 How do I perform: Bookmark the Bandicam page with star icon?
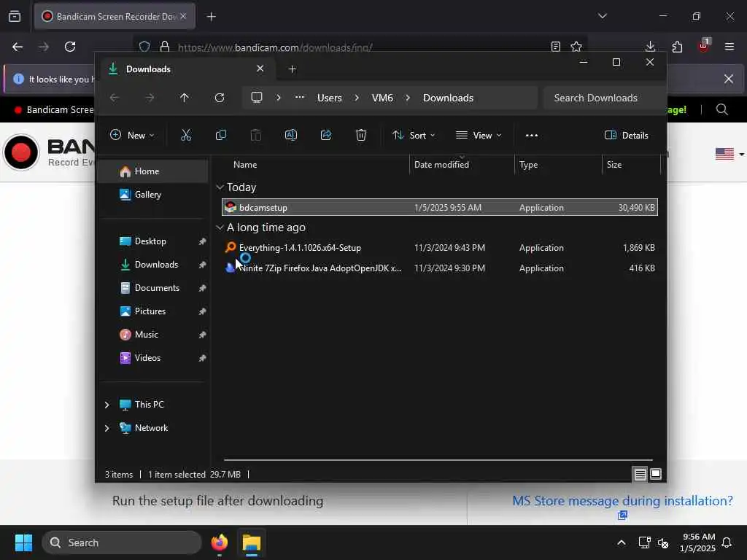(576, 47)
